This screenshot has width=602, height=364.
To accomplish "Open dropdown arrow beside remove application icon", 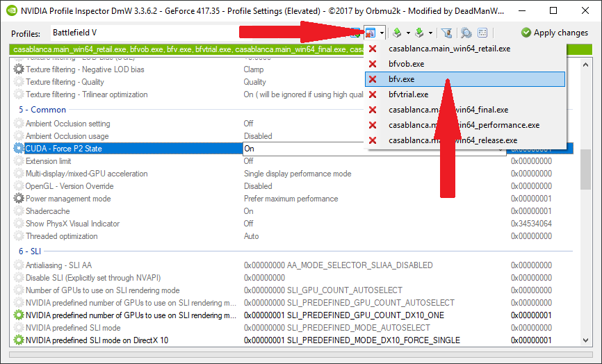I will (x=382, y=33).
